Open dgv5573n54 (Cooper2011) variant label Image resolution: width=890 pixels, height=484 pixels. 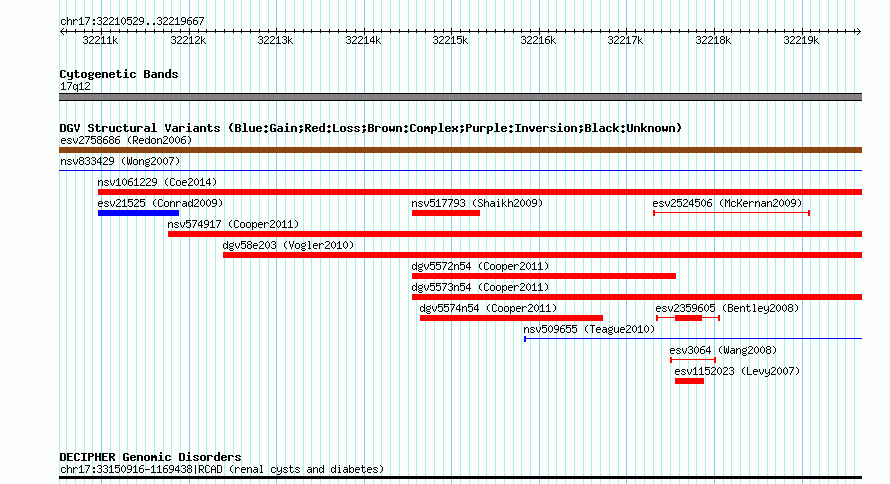coord(480,287)
